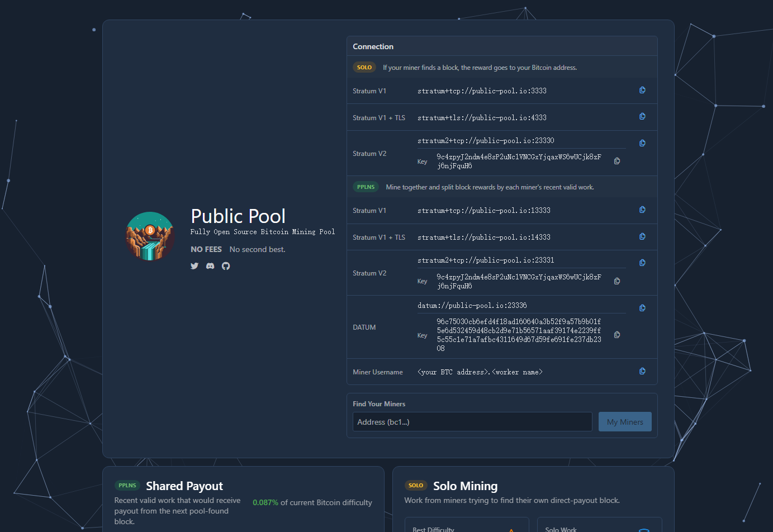Select the datum://public-pool.io:23336 text
The width and height of the screenshot is (773, 532).
(x=472, y=305)
